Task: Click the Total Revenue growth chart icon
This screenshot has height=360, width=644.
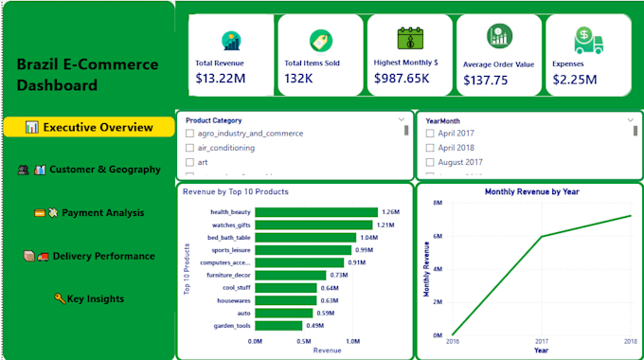Action: click(231, 41)
